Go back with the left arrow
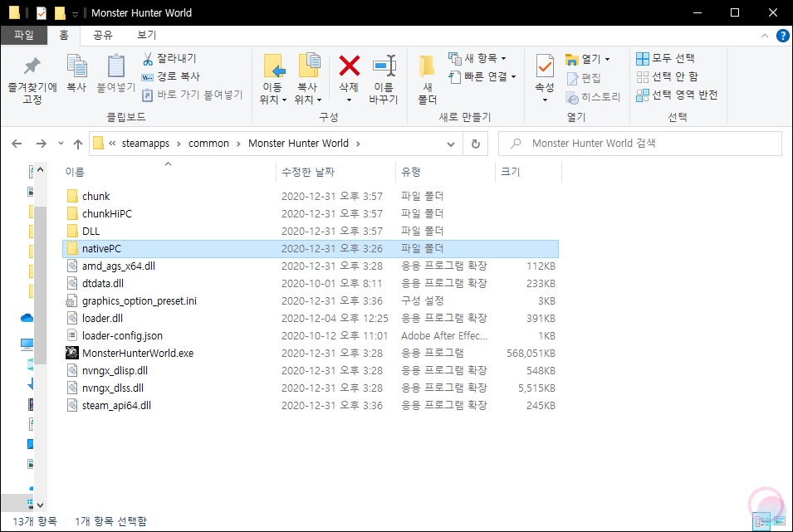793x532 pixels. coord(17,144)
